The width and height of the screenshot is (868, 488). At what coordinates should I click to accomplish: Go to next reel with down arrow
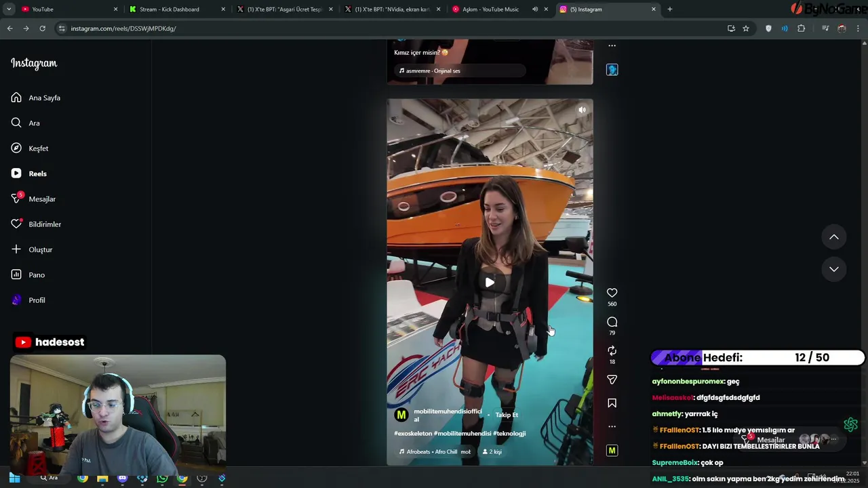(x=834, y=269)
